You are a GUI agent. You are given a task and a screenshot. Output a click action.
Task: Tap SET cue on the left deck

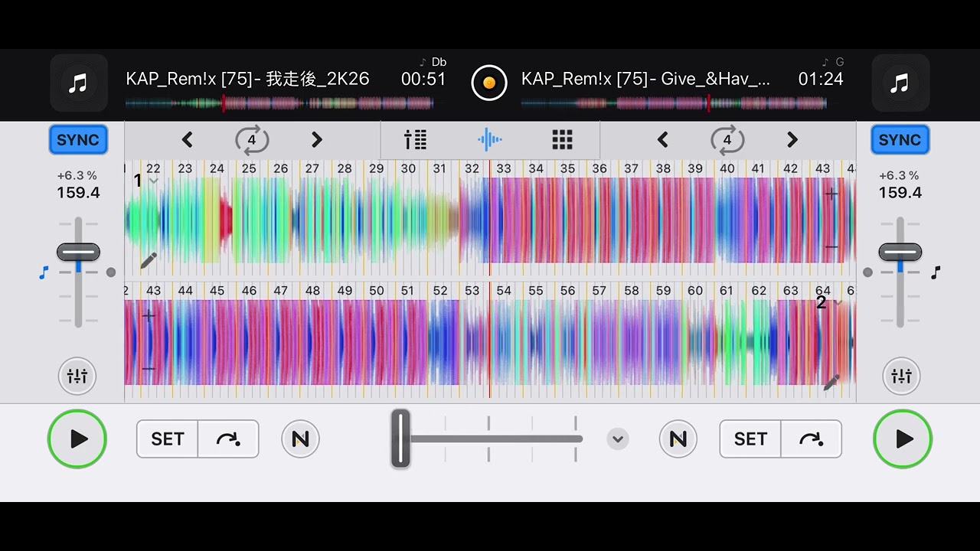pyautogui.click(x=167, y=439)
